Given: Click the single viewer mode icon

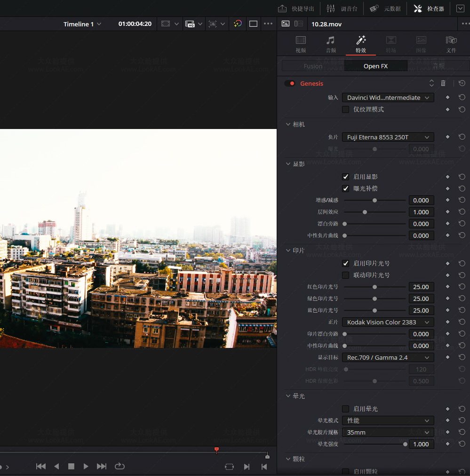Looking at the screenshot, I should click(x=253, y=24).
